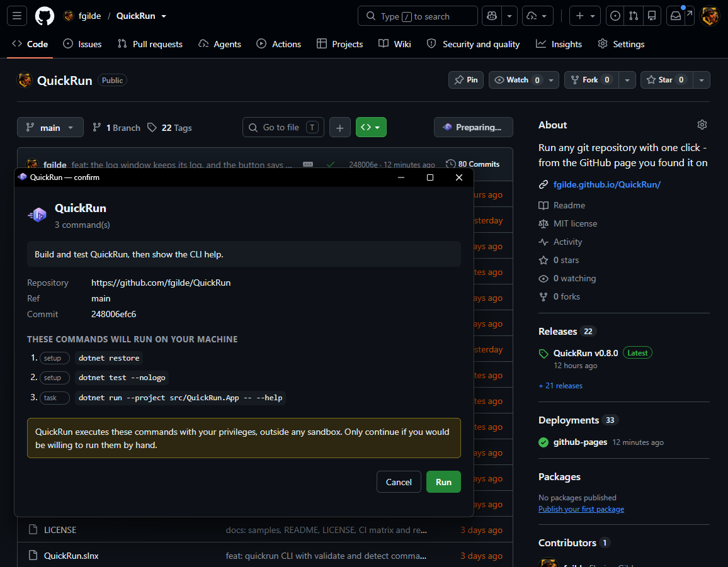Switch to the Issues tab

pyautogui.click(x=82, y=44)
